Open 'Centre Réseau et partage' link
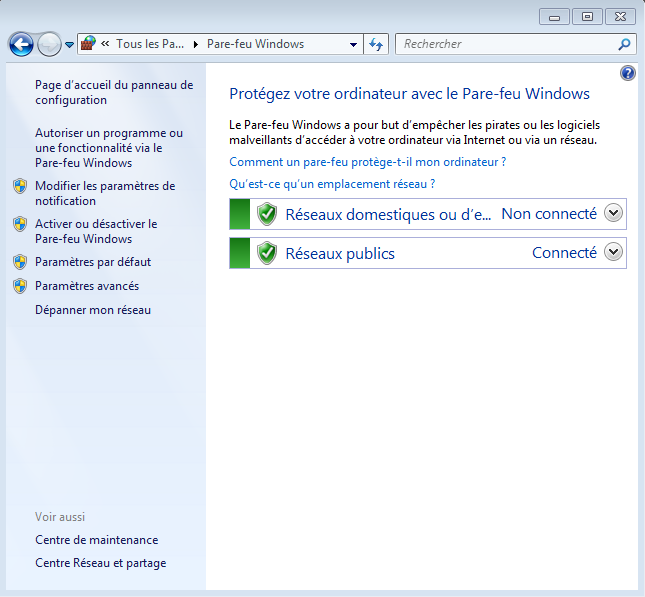This screenshot has height=597, width=645. (101, 563)
